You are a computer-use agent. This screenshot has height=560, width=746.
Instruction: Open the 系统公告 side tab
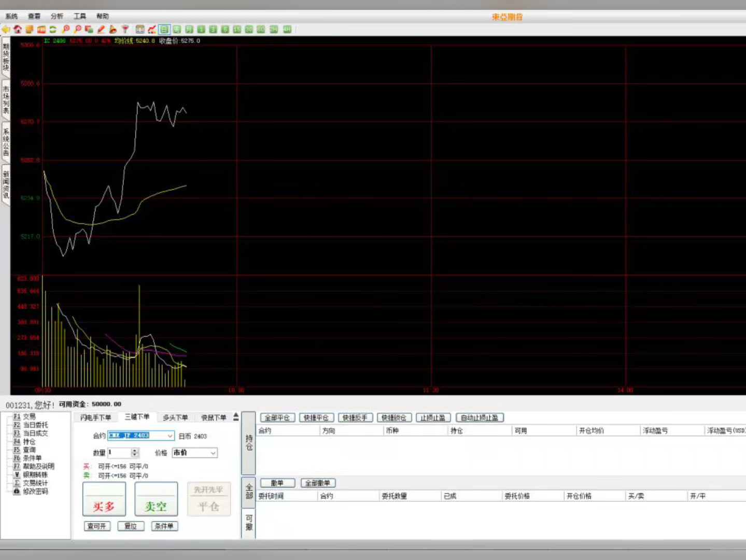click(x=6, y=143)
